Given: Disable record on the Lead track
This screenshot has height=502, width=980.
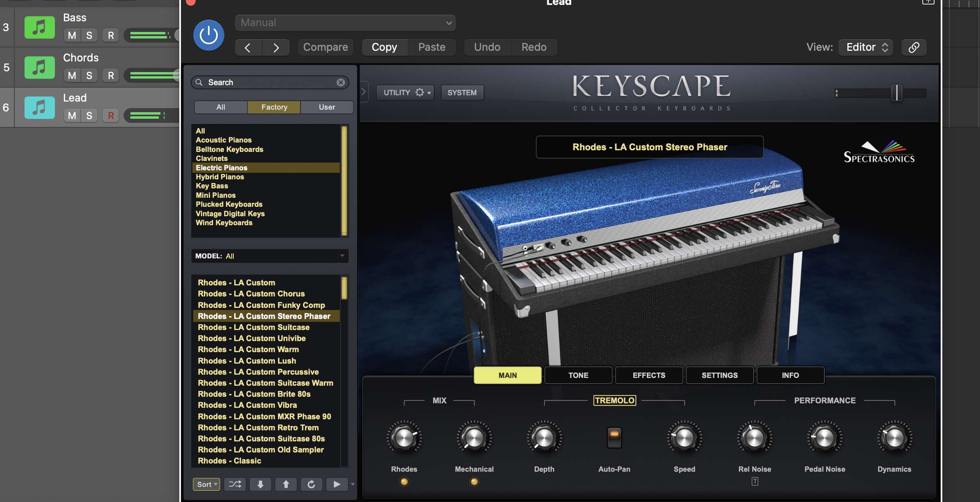Looking at the screenshot, I should (x=111, y=115).
